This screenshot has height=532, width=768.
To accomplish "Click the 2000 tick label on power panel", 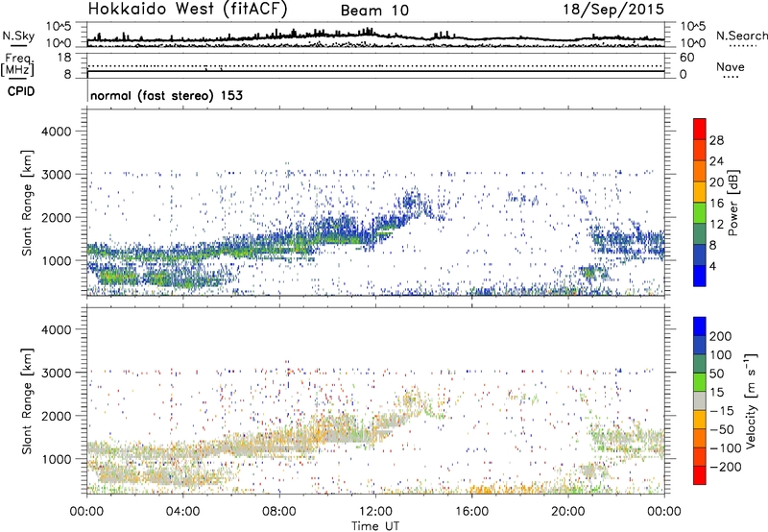I will [x=57, y=217].
